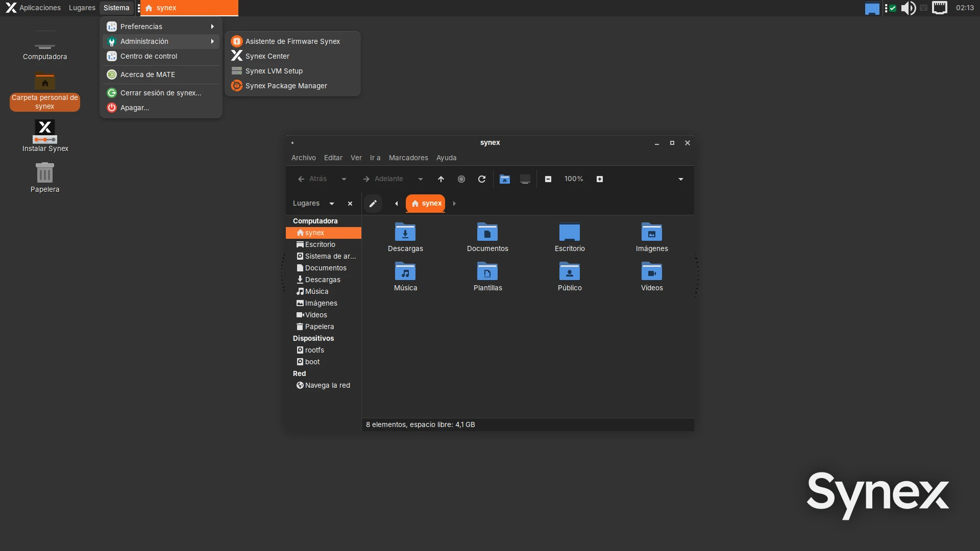The image size is (980, 551).
Task: Open rootfs device in sidebar
Action: click(324, 350)
